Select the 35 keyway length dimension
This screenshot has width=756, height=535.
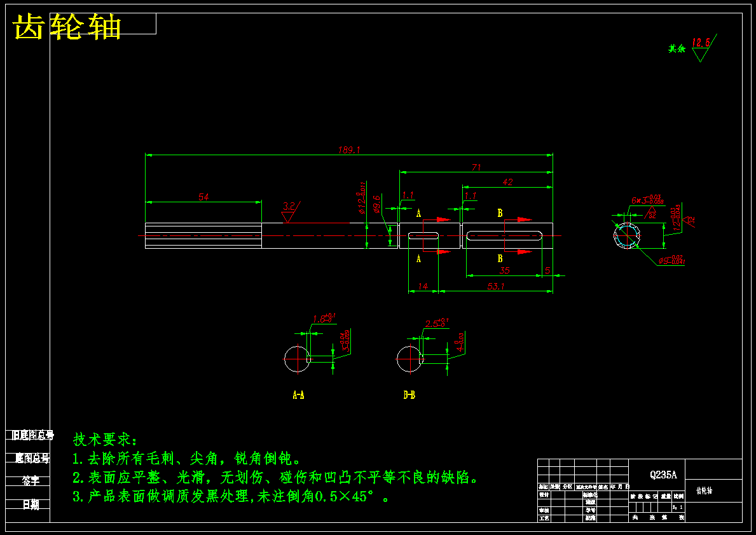click(504, 270)
